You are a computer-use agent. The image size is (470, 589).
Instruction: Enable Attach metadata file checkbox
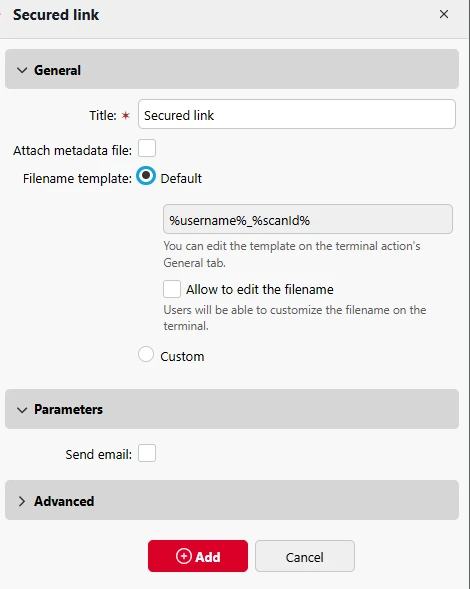(147, 148)
